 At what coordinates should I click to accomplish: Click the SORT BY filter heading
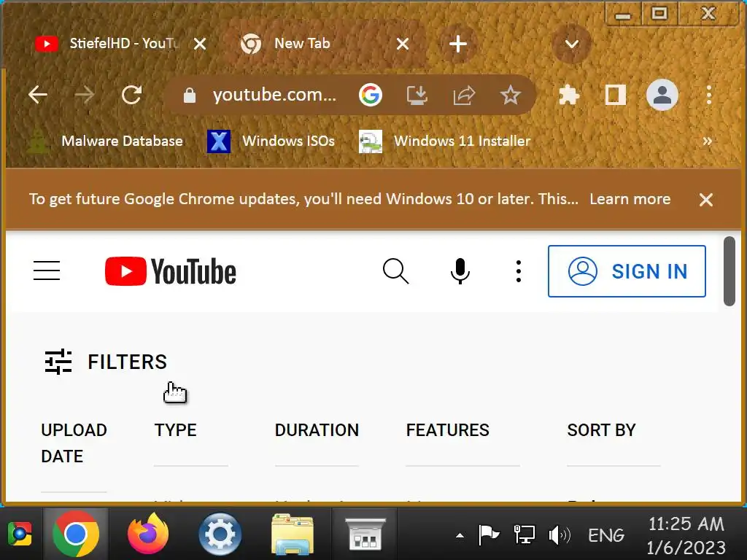click(x=601, y=430)
